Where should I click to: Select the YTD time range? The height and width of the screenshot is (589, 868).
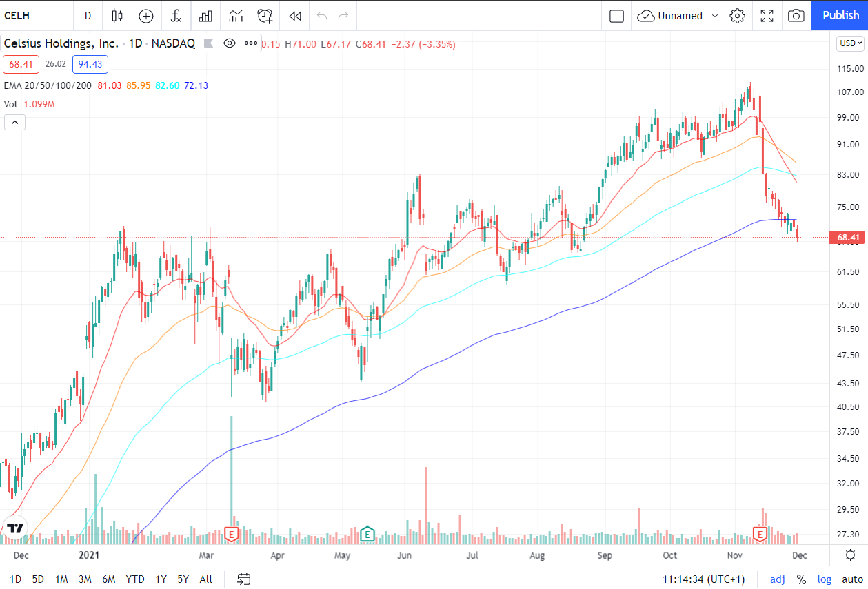pos(135,579)
